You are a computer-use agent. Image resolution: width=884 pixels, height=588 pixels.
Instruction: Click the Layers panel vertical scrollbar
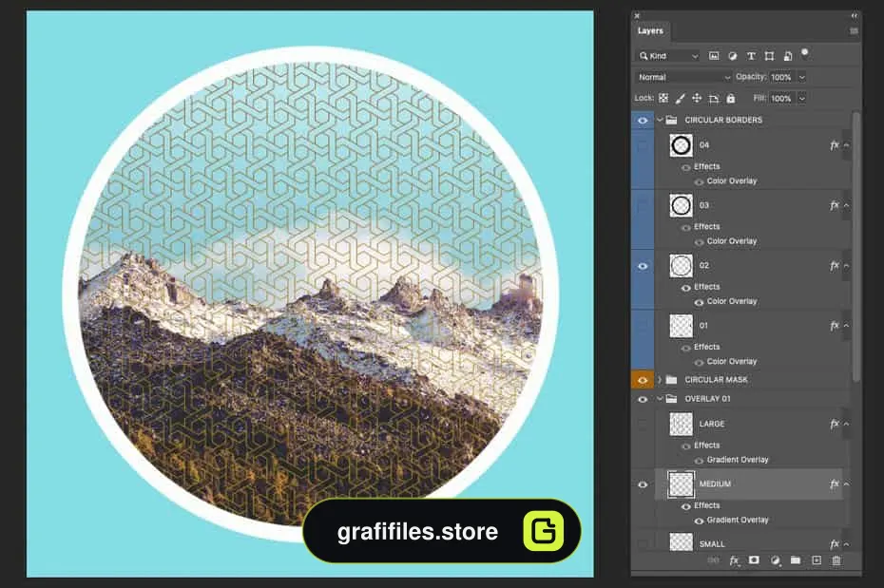856,248
